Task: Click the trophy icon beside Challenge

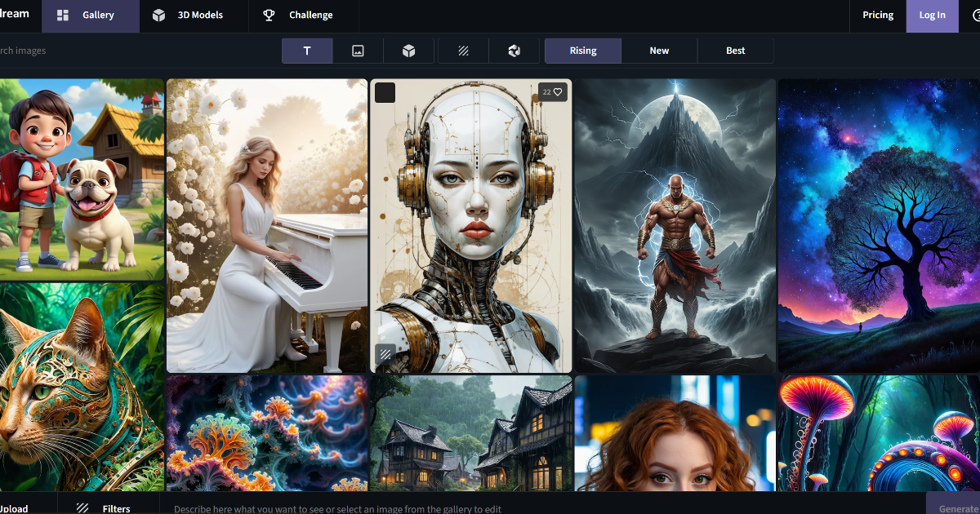Action: (269, 16)
